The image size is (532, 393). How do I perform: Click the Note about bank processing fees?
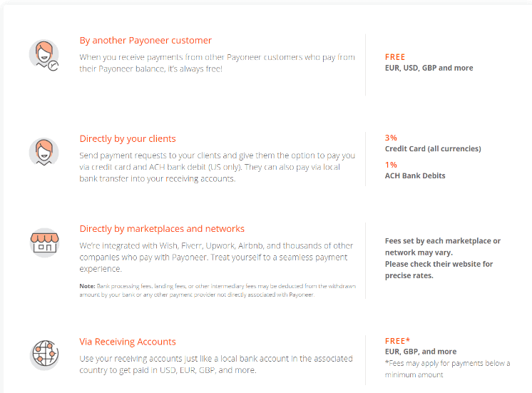[218, 290]
